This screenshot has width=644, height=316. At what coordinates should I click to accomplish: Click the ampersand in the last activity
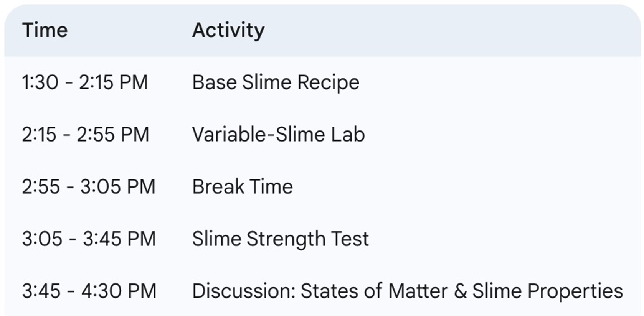coord(460,291)
